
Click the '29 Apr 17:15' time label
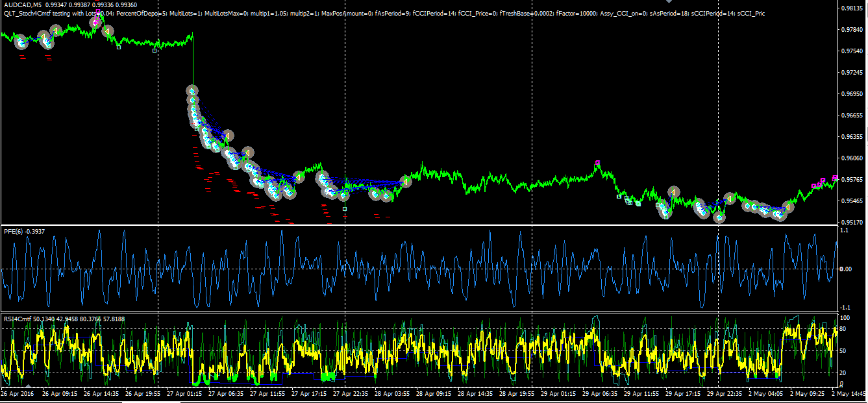click(x=683, y=394)
